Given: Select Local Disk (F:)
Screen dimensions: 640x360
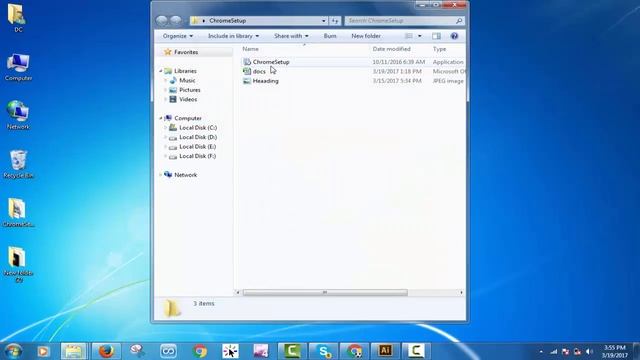Looking at the screenshot, I should [x=198, y=156].
